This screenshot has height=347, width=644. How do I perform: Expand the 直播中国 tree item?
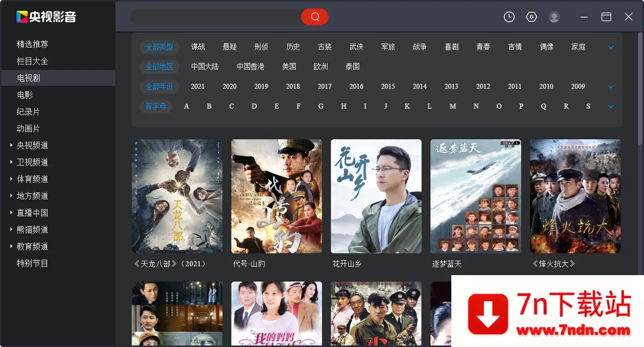click(11, 213)
